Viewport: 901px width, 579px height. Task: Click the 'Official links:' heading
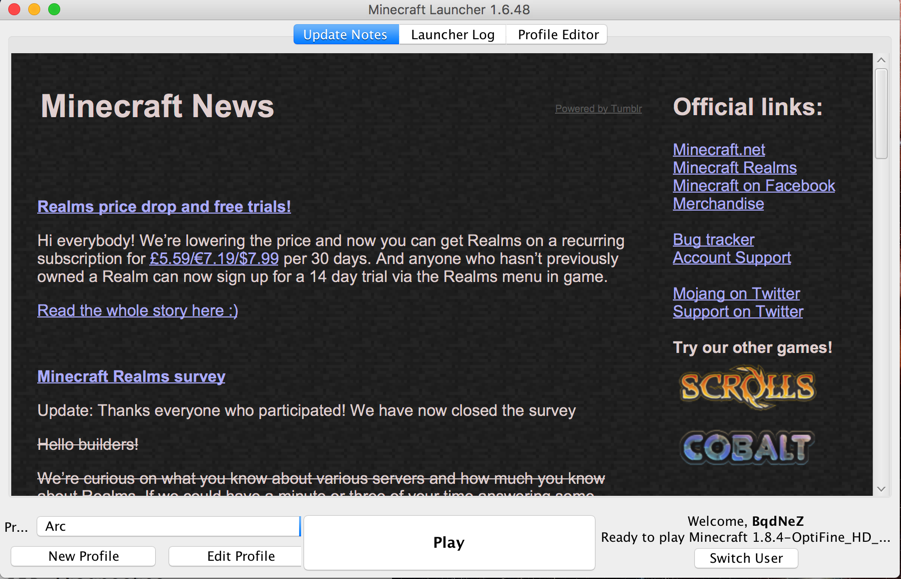[748, 107]
